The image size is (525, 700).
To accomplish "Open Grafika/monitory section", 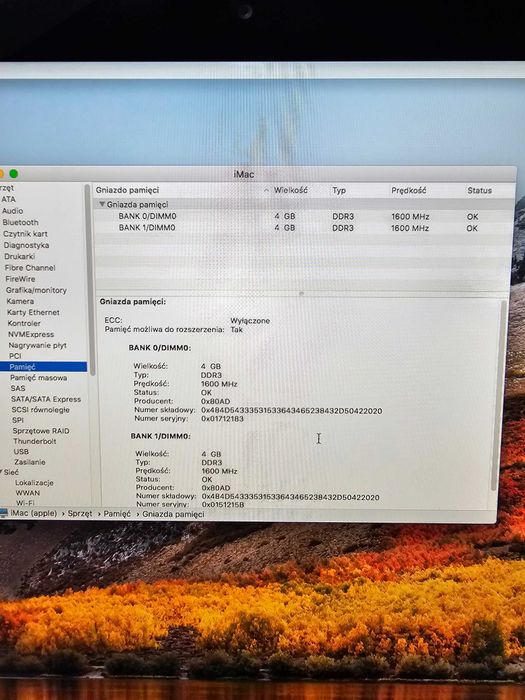I will [36, 290].
